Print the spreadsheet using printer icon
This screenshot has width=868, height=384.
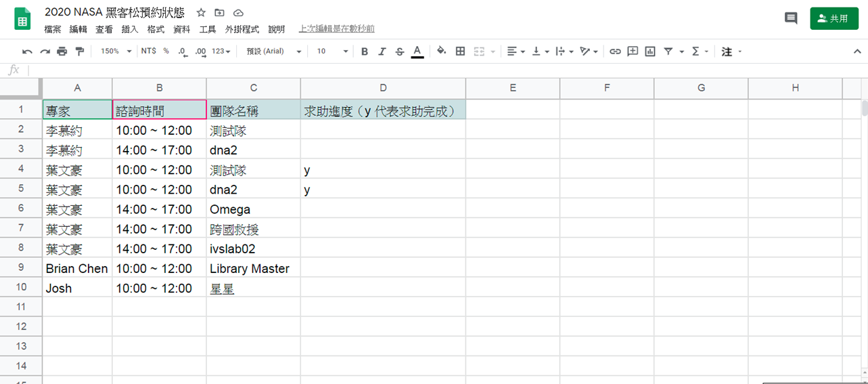point(62,51)
